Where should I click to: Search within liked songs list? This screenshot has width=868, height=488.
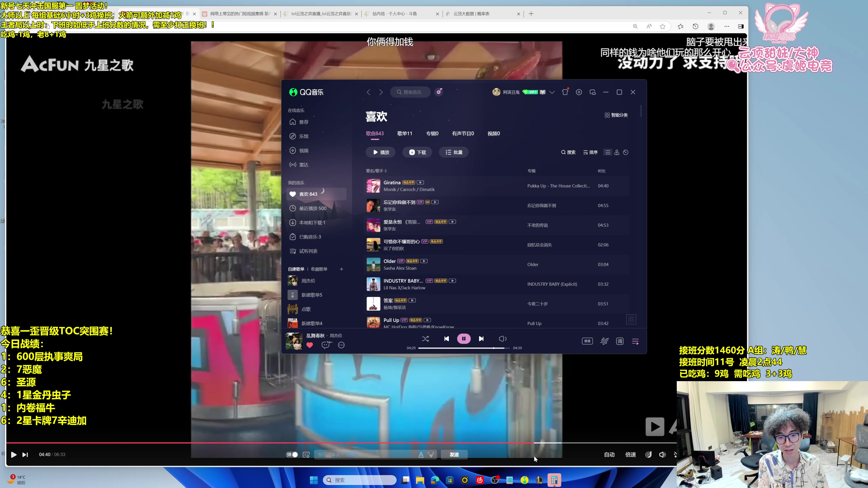pyautogui.click(x=568, y=152)
